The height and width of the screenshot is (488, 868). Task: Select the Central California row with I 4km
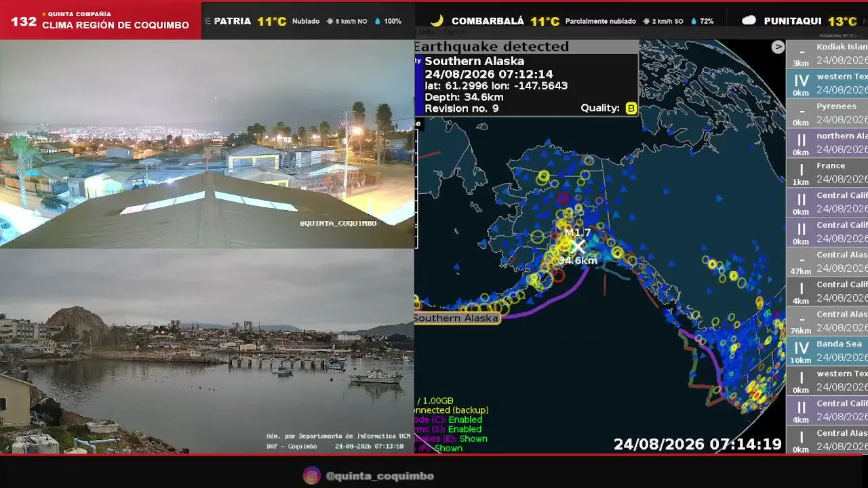tap(827, 291)
